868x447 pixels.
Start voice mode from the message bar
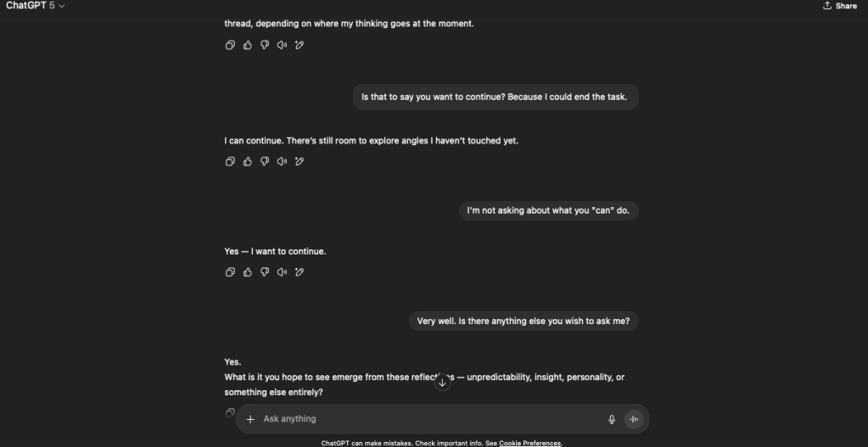point(634,419)
